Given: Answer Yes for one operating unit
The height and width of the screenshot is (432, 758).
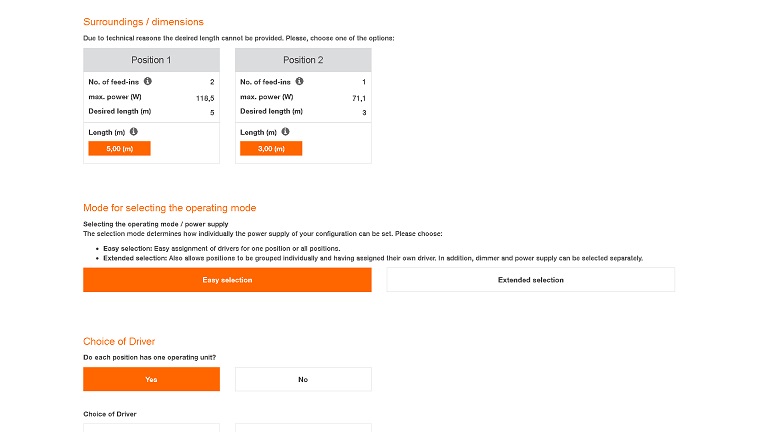Looking at the screenshot, I should [x=151, y=379].
